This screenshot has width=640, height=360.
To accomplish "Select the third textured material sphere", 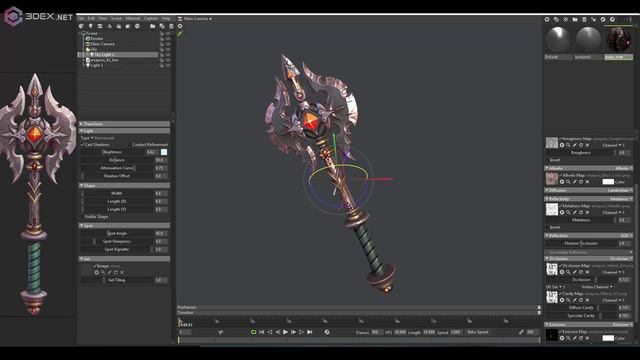I will [x=618, y=40].
